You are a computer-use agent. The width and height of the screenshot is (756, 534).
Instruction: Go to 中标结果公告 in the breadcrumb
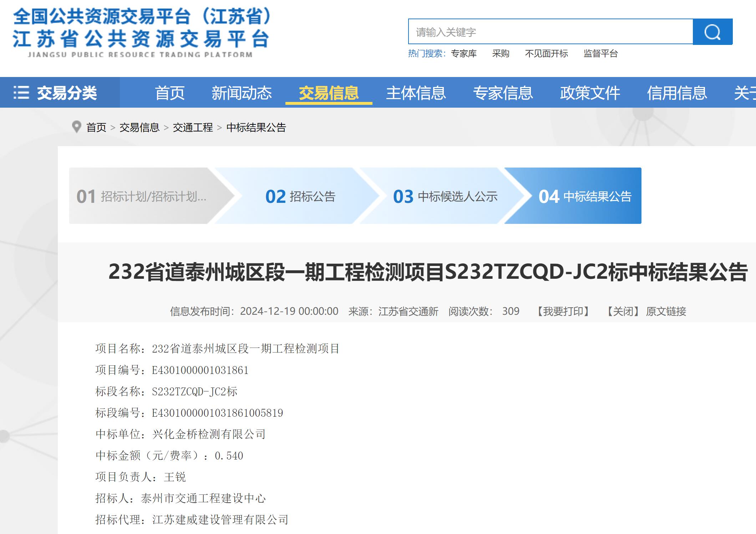[x=256, y=127]
